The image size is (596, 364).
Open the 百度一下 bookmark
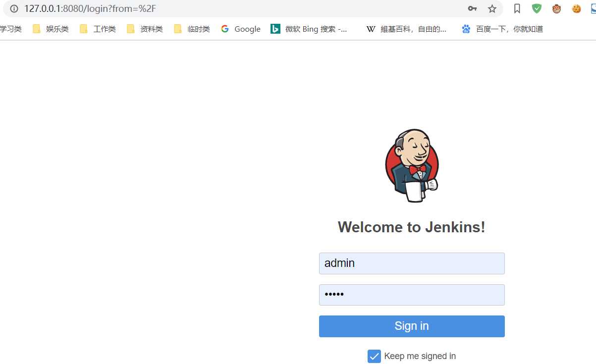(502, 29)
